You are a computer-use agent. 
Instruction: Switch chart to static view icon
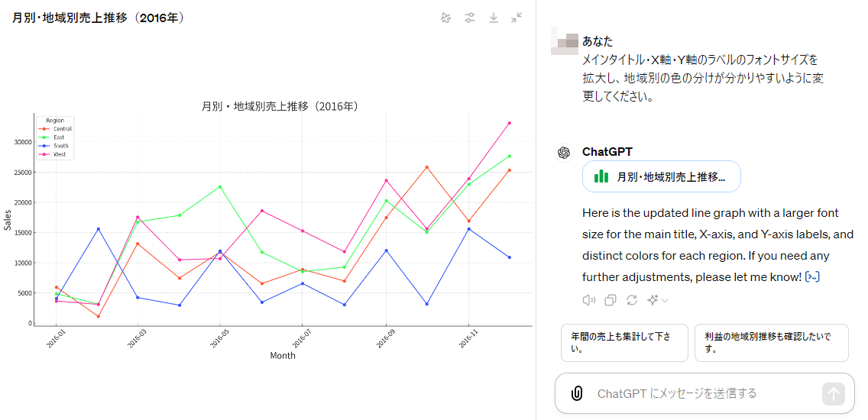click(446, 18)
